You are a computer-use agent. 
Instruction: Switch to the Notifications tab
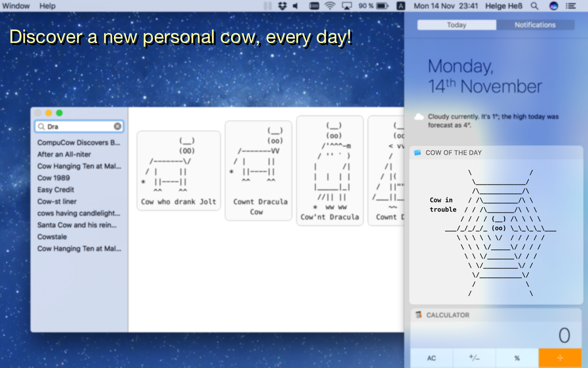tap(535, 25)
